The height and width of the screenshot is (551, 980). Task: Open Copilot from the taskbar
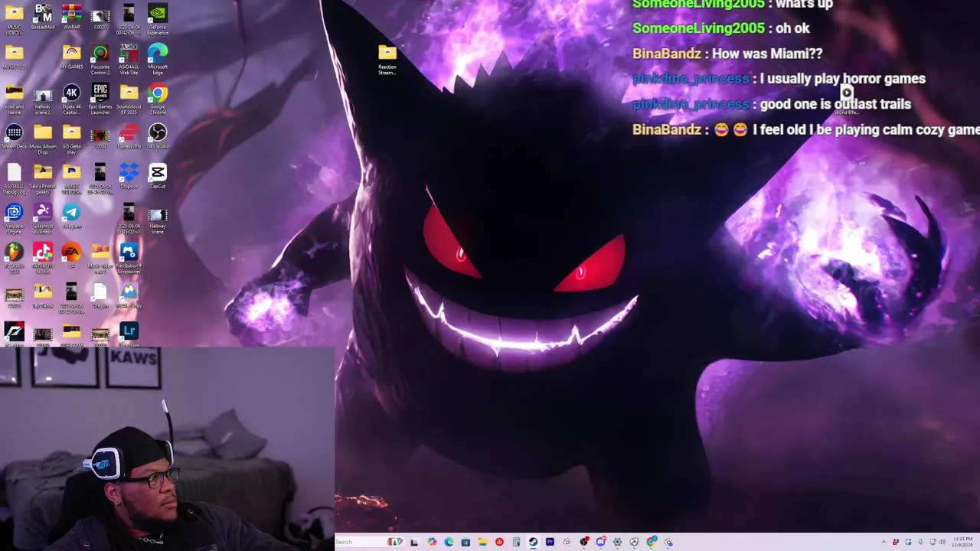[432, 542]
